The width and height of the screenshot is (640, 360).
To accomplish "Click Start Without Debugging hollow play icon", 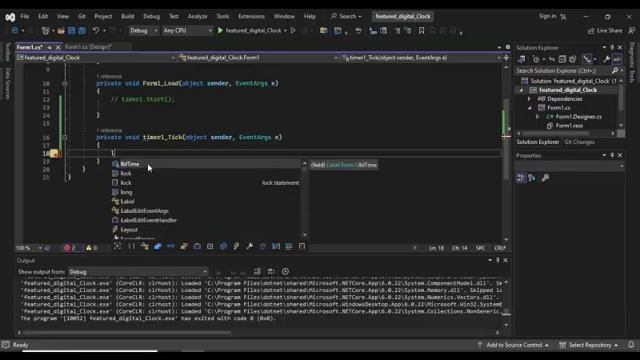I will tap(293, 31).
